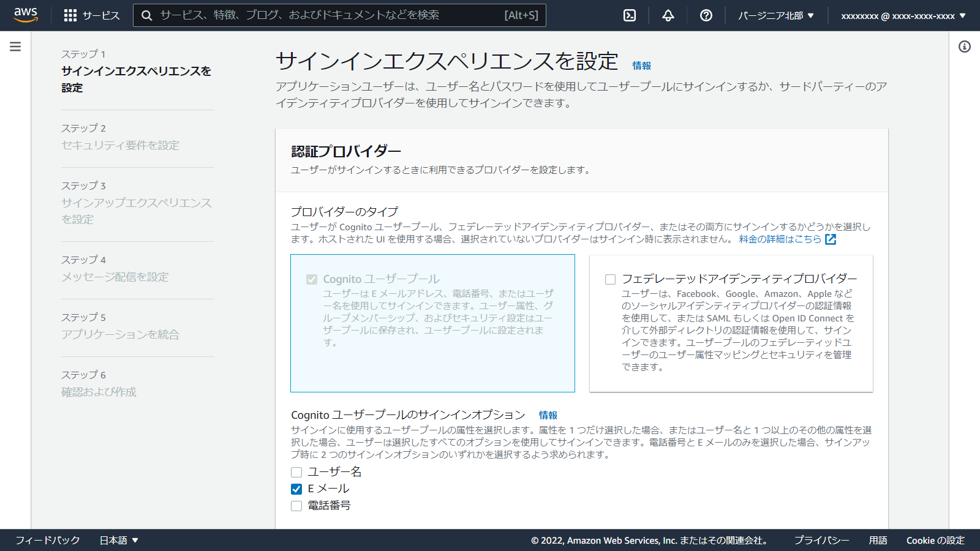Select ステップ 2 セキュリティ要件を設定
Screen dimensions: 980x551
tap(120, 145)
